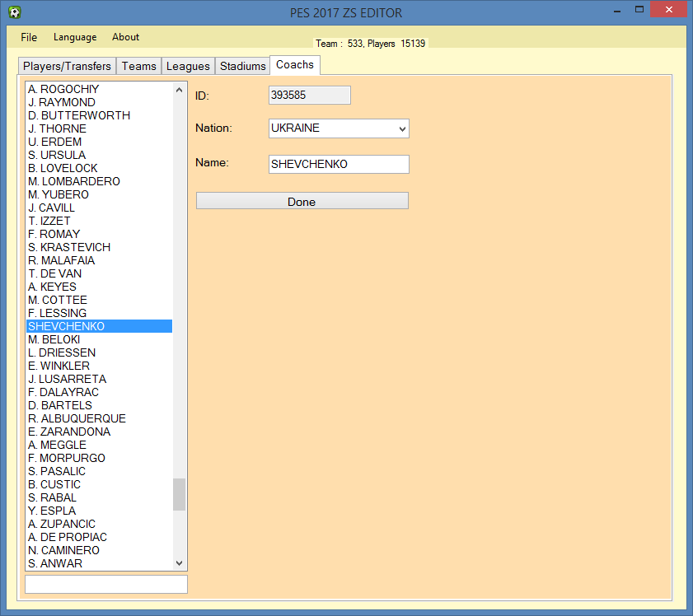Select coach F. DALAYRAC
The height and width of the screenshot is (616, 693).
(99, 393)
